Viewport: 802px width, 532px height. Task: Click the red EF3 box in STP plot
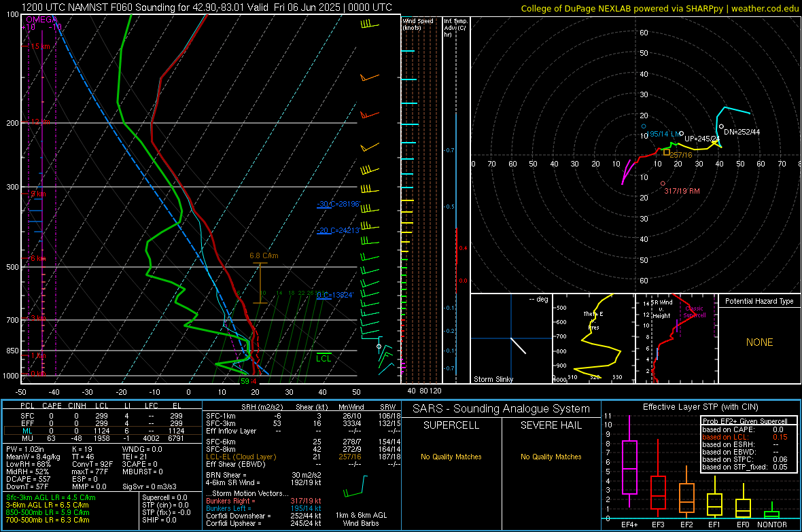pos(658,493)
